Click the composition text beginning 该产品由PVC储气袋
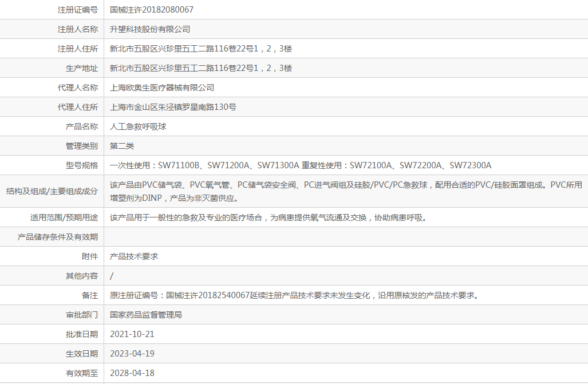588x384 pixels. [x=346, y=192]
